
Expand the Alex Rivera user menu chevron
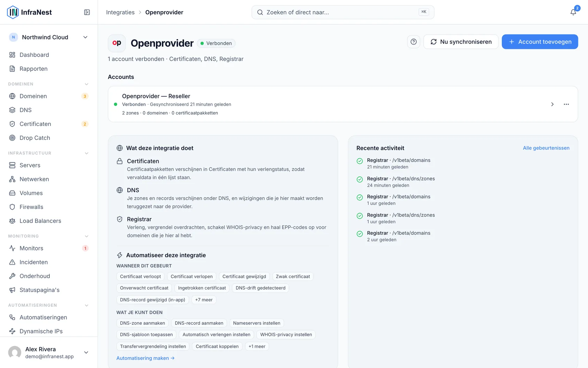tap(86, 352)
